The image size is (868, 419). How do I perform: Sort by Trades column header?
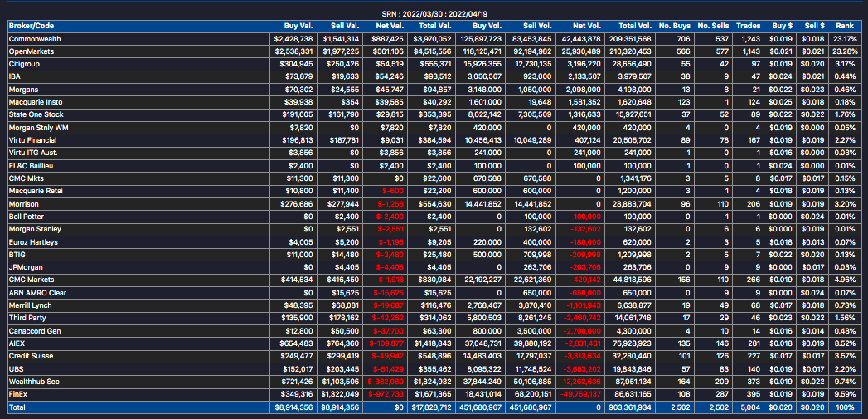749,26
